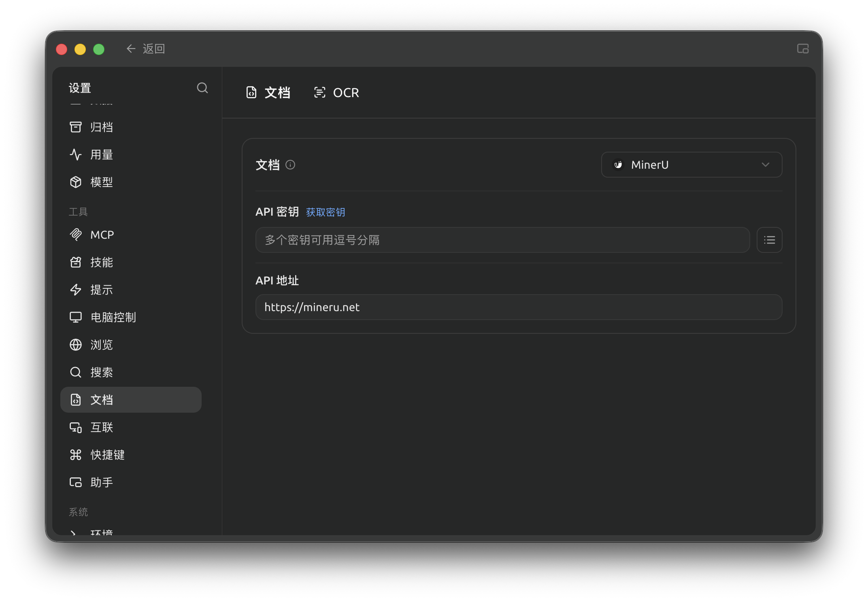Open API key list button
868x602 pixels.
[x=769, y=240]
